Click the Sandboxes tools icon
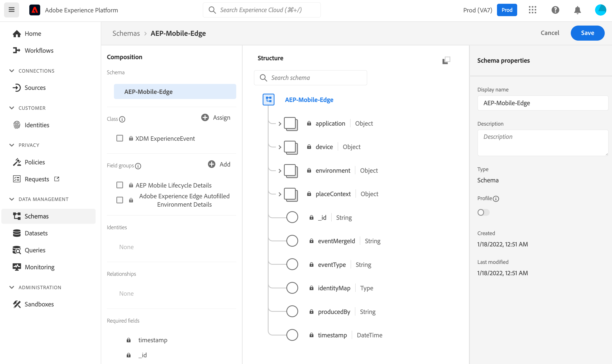Image resolution: width=612 pixels, height=364 pixels. [x=17, y=304]
